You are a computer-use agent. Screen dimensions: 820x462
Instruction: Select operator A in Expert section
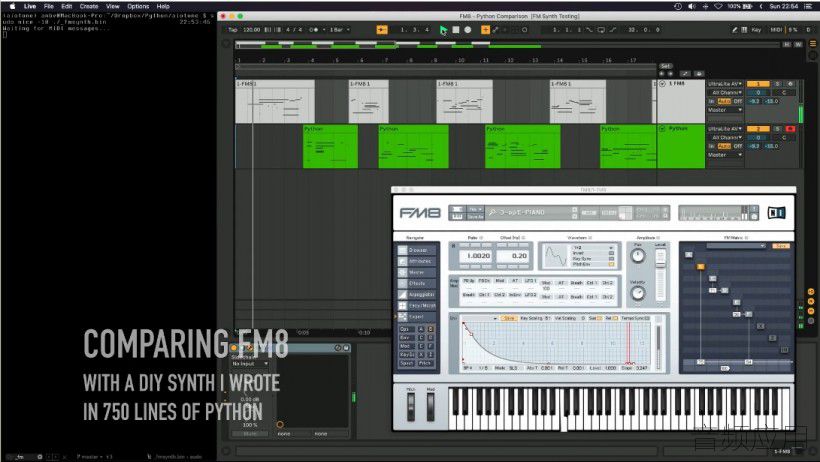click(421, 329)
